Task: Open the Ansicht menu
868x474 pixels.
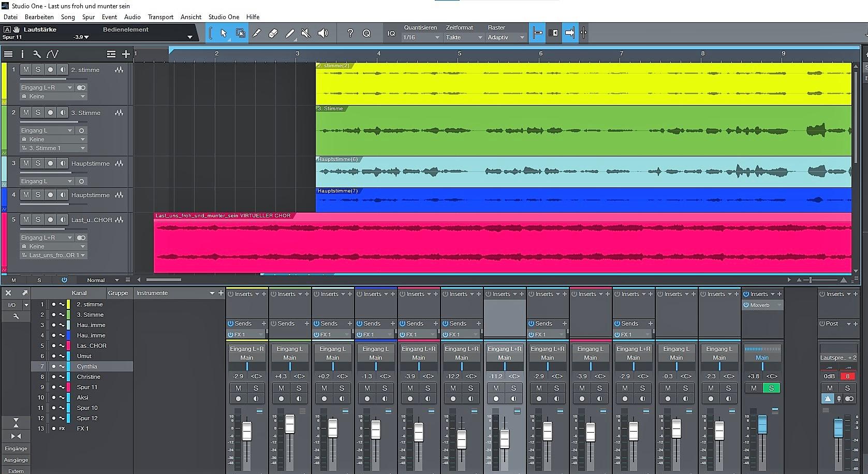Action: (x=190, y=17)
